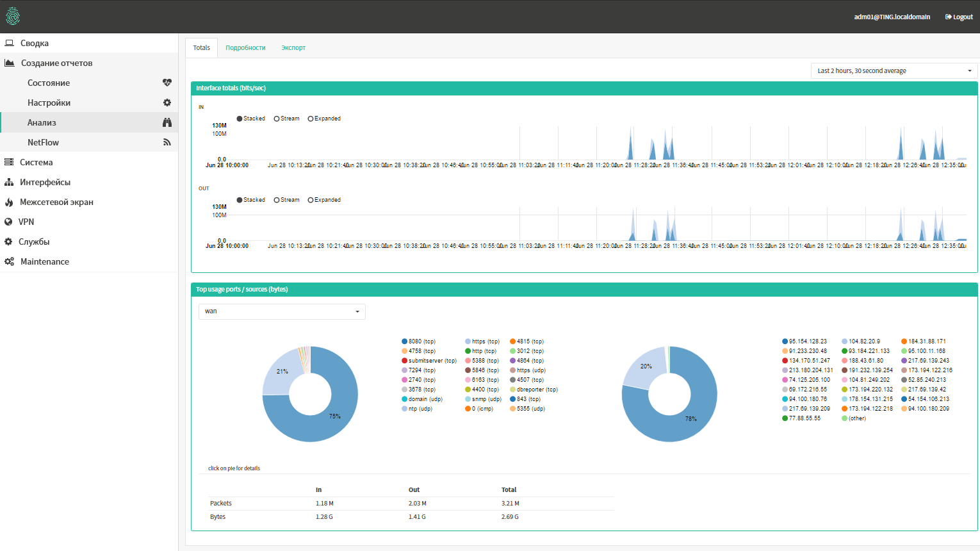980x551 pixels.
Task: Switch to the Подробности tab
Action: [x=245, y=48]
